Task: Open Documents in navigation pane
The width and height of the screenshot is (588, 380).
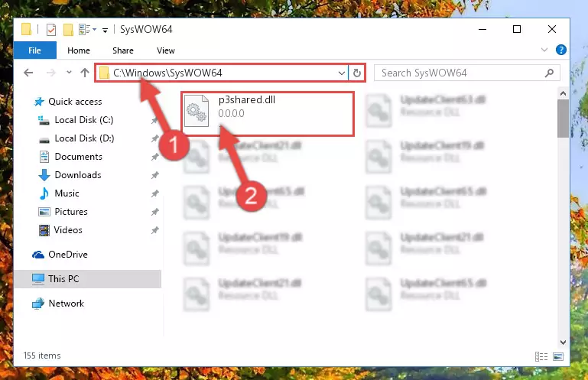Action: point(79,157)
